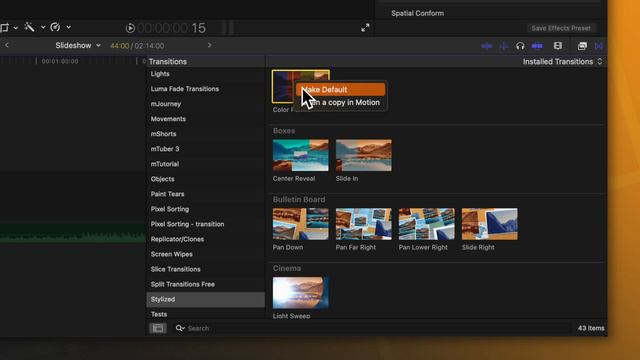Select the Slide In transition thumbnail
The image size is (640, 360).
(363, 156)
